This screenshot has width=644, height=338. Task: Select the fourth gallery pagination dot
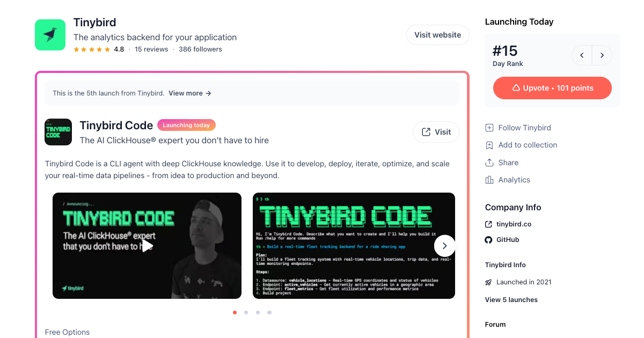(269, 312)
